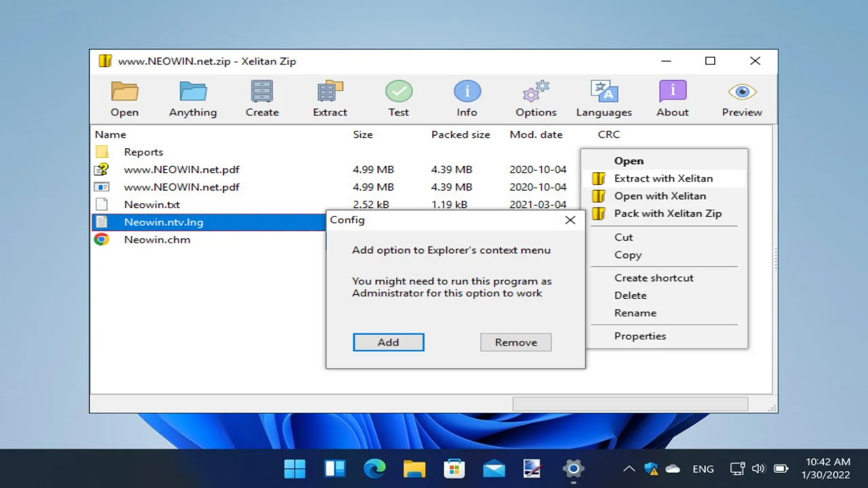This screenshot has height=488, width=868.
Task: Click the Preview eye icon
Action: pyautogui.click(x=742, y=91)
